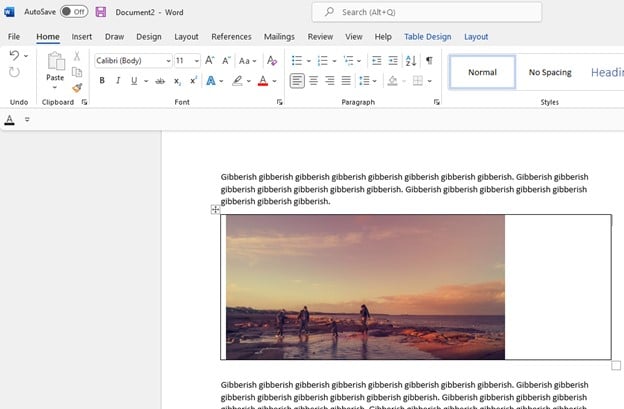Click the Save icon in title bar
The image size is (624, 409).
[100, 11]
